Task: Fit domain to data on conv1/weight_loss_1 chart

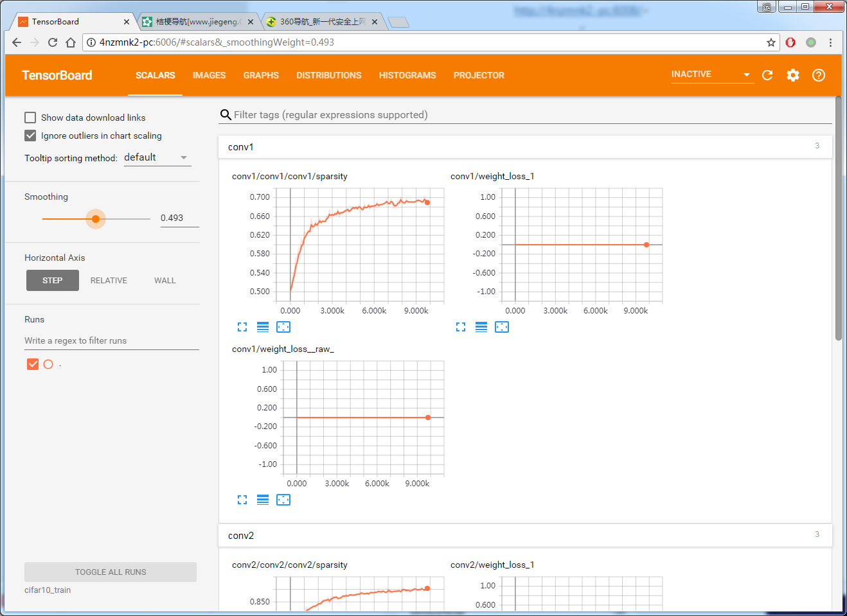Action: (502, 327)
